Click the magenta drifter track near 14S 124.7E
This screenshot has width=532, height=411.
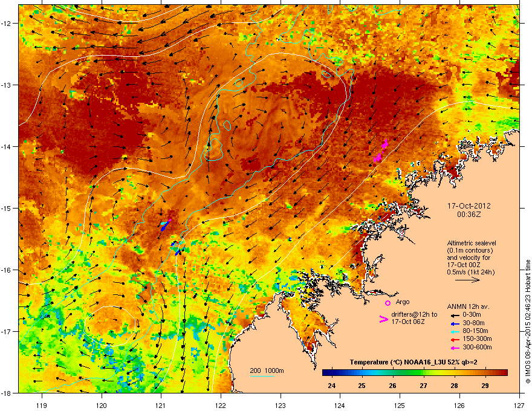click(x=381, y=151)
